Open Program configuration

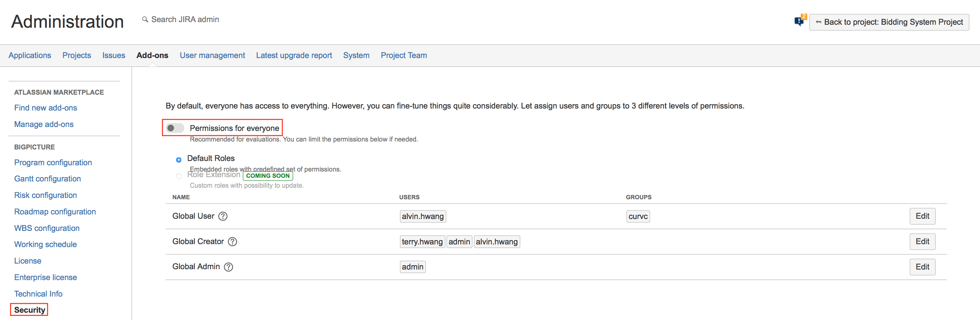tap(53, 163)
